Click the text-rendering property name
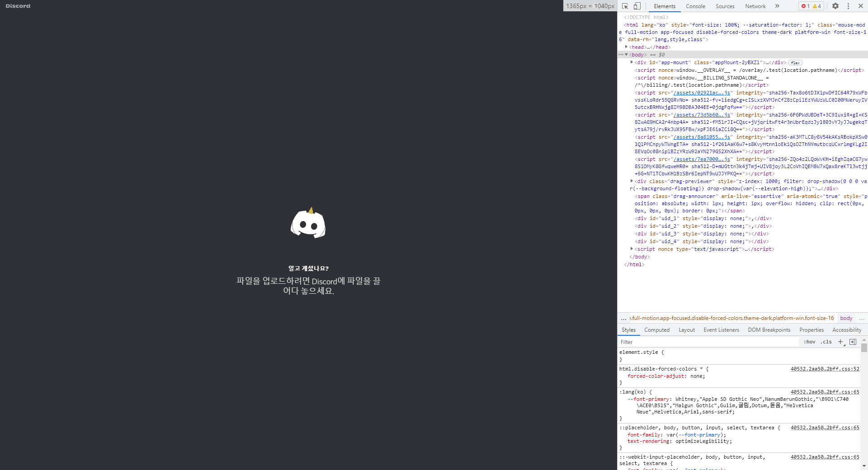The width and height of the screenshot is (868, 470). point(648,441)
